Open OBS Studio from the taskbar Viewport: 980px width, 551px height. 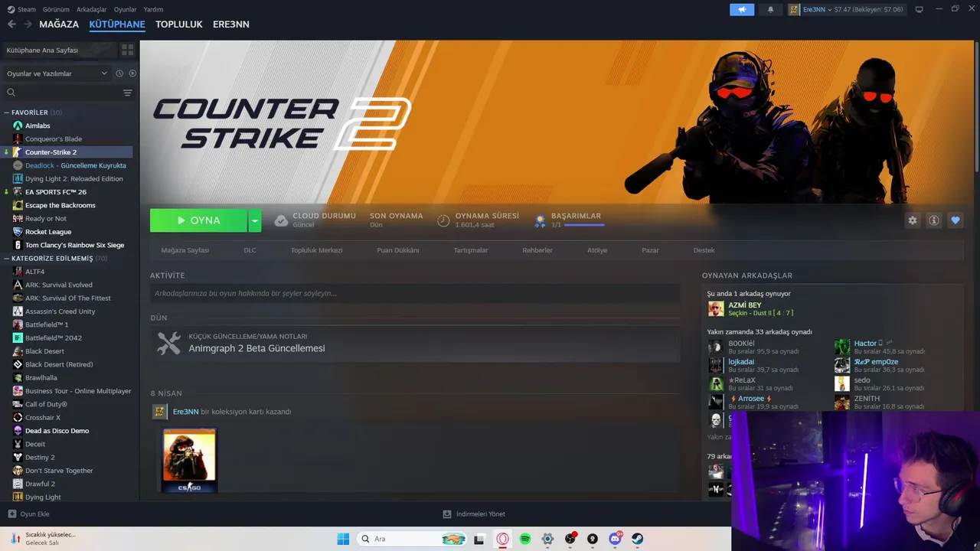[x=570, y=539]
